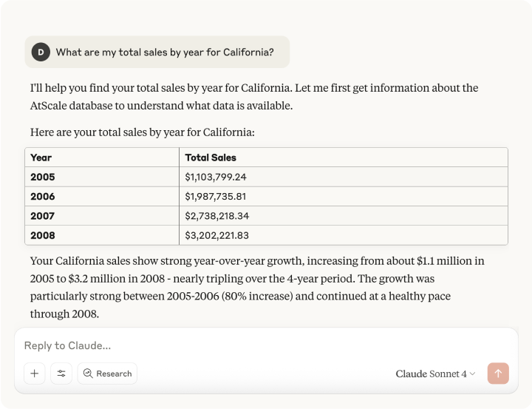Select the 2007 year cell
Screen dimensions: 532x409
(43, 216)
